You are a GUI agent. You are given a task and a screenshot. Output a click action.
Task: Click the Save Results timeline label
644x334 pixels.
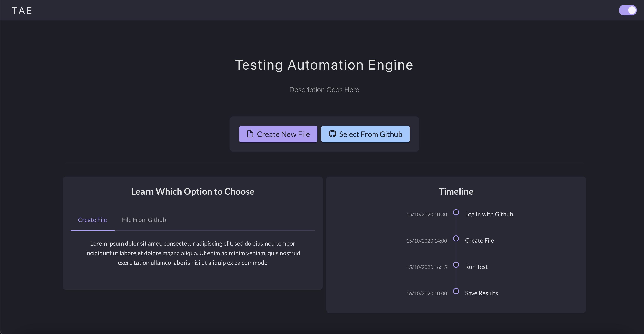[481, 293]
